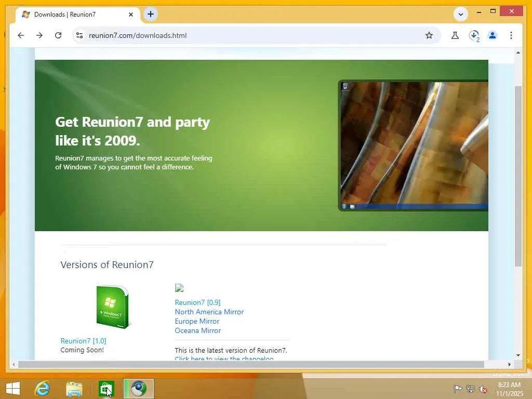
Task: Bookmark this page with the star icon
Action: click(429, 35)
